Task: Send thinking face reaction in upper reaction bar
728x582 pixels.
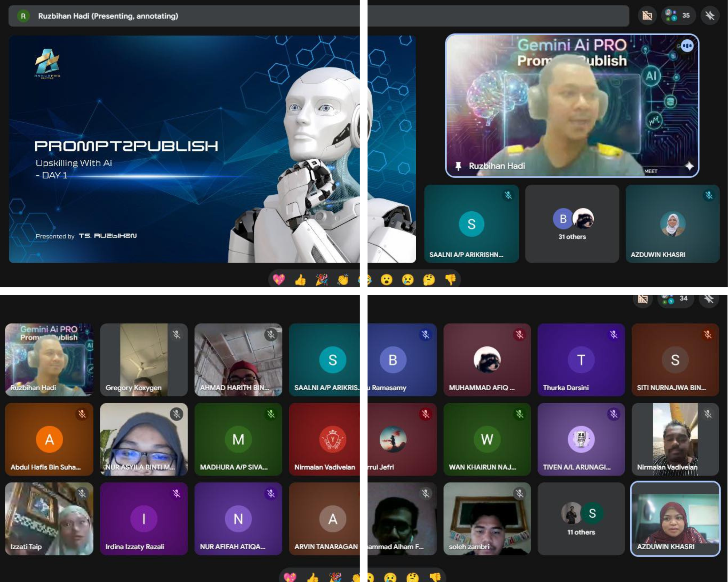Action: point(429,279)
